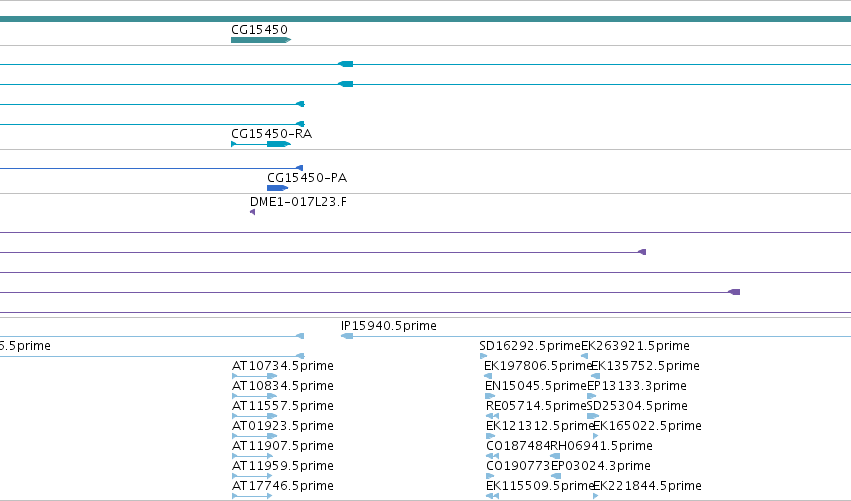
Task: Open the SD25304.5prime label
Action: (637, 406)
